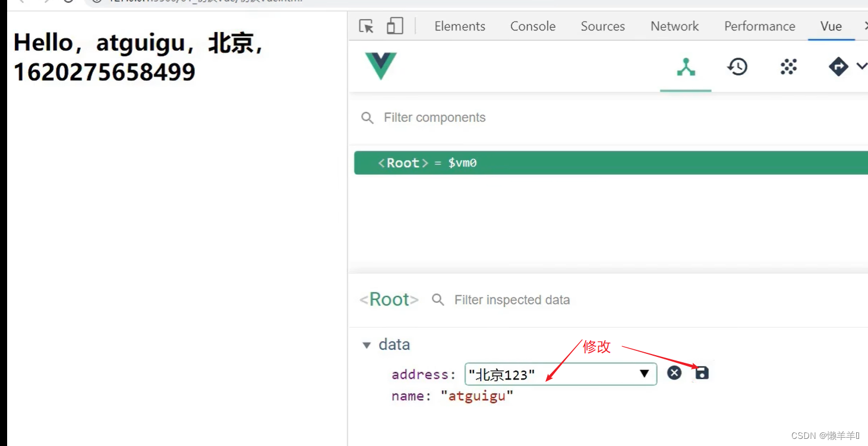Image resolution: width=868 pixels, height=446 pixels.
Task: Select the <Root> = $vm0 component row
Action: (x=611, y=163)
